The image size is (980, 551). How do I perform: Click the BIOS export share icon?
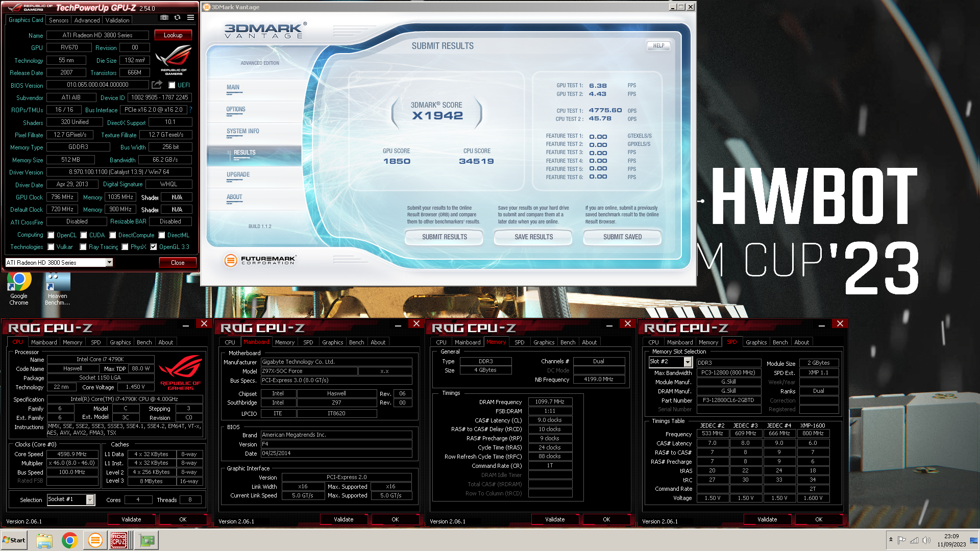click(x=157, y=85)
